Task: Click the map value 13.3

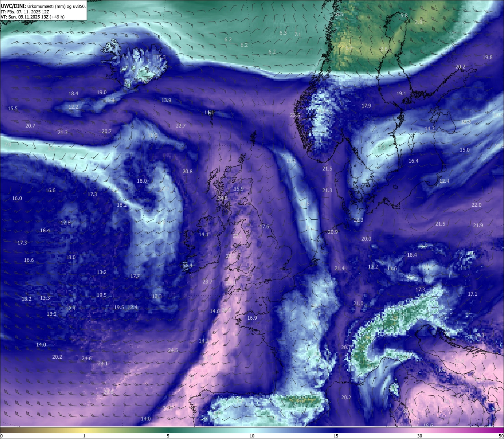Action: point(45,298)
